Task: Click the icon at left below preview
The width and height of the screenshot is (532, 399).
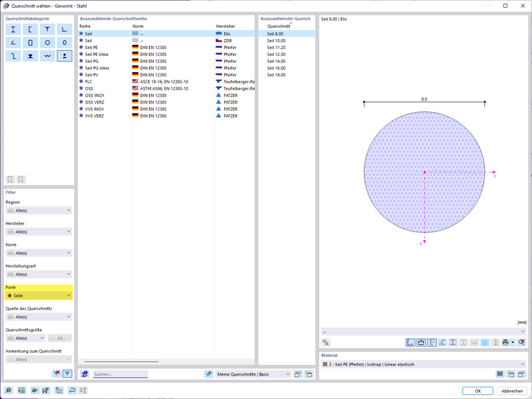Action: pyautogui.click(x=325, y=342)
